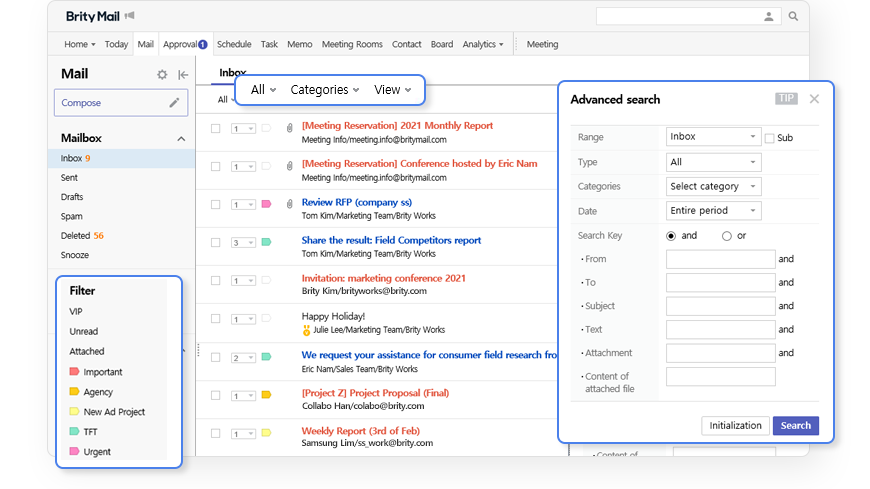870x489 pixels.
Task: Filter by pink Urgent label
Action: (74, 451)
